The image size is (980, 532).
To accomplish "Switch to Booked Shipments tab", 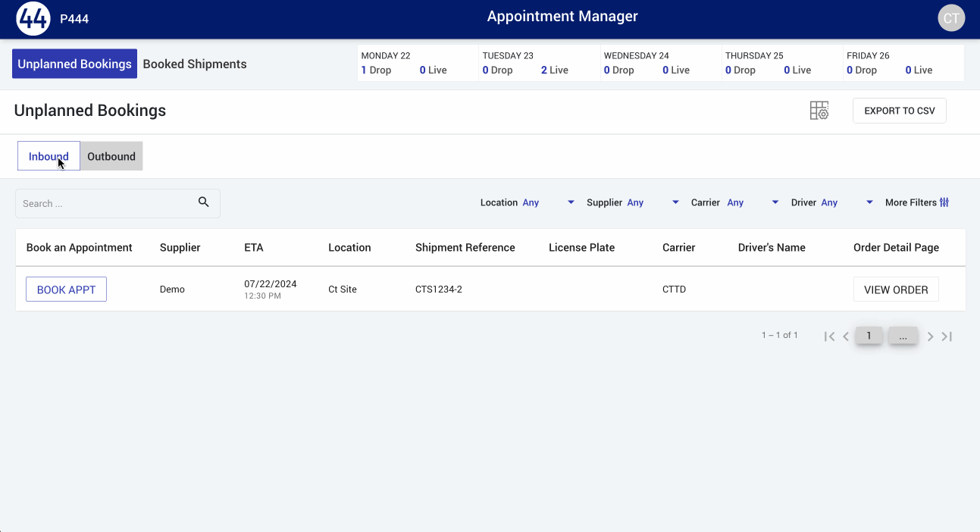I will click(x=195, y=64).
